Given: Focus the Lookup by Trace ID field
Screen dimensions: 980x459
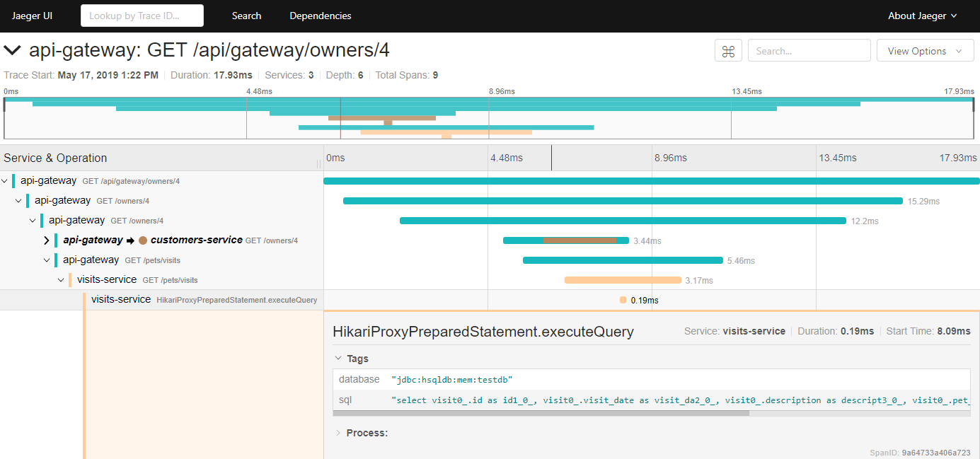Looking at the screenshot, I should point(142,16).
